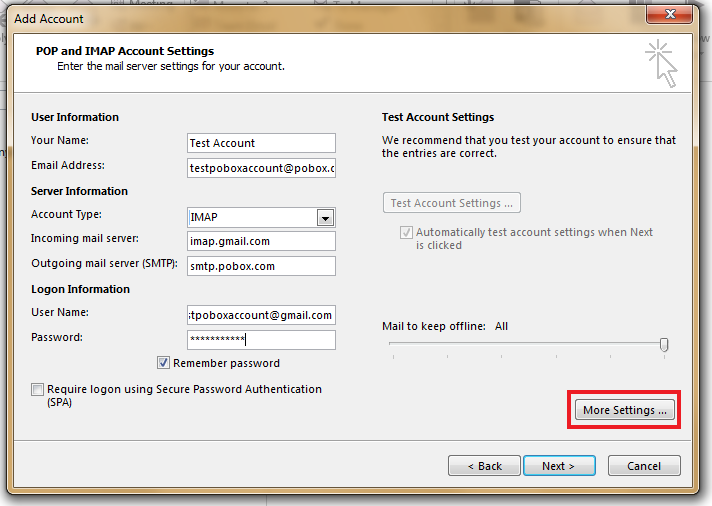This screenshot has height=506, width=712.
Task: Click the Test Account Settings heading
Action: (x=438, y=117)
